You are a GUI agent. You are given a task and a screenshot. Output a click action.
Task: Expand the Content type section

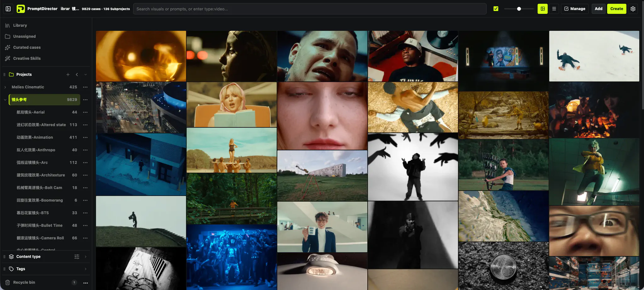point(86,257)
